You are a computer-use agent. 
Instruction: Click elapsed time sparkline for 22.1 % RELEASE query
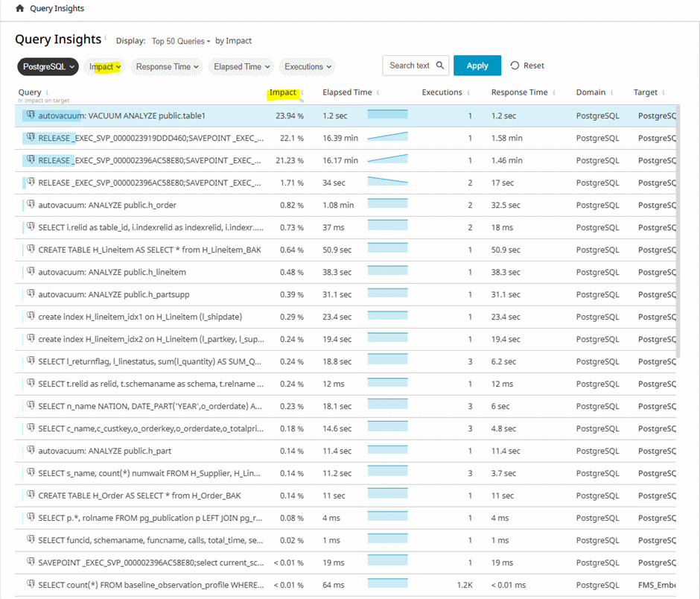pos(387,136)
